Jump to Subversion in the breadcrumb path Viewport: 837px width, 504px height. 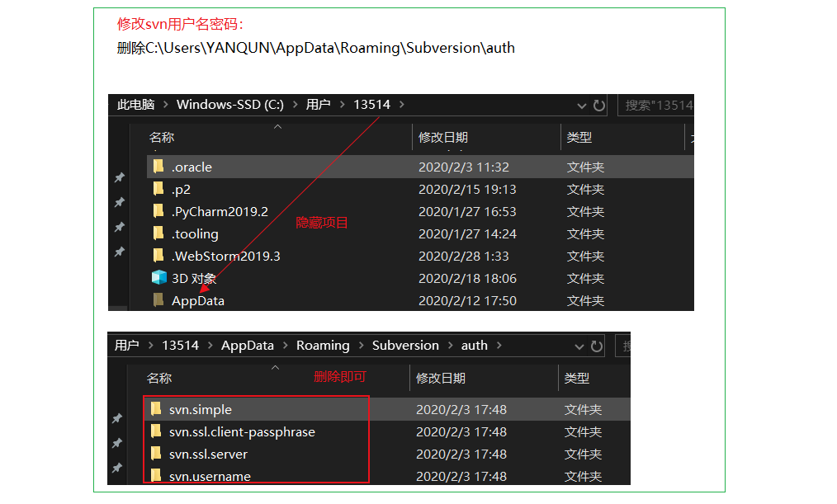pyautogui.click(x=405, y=346)
